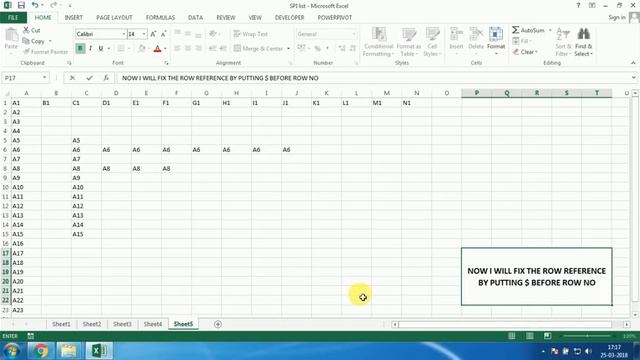Click the Cut icon in Clipboard group
Screen dimensions: 640x360
26,30
